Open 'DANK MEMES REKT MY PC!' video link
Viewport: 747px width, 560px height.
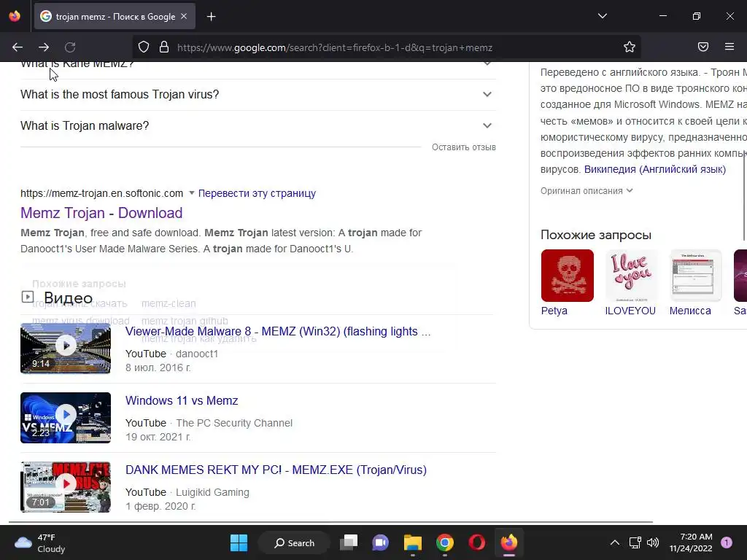(x=276, y=470)
